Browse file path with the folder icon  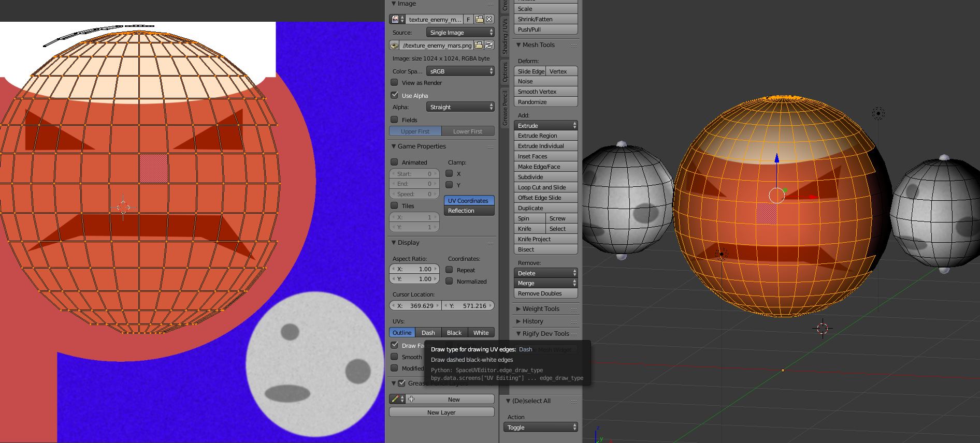[x=479, y=46]
